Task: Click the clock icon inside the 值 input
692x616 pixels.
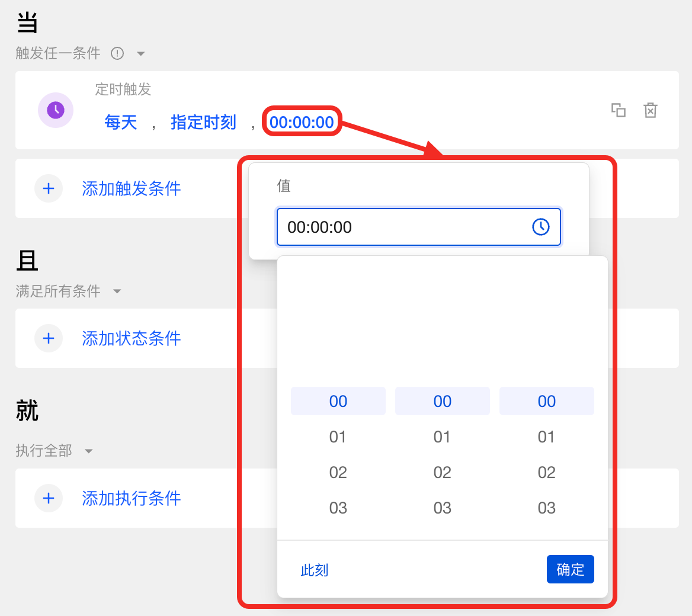Action: click(540, 227)
